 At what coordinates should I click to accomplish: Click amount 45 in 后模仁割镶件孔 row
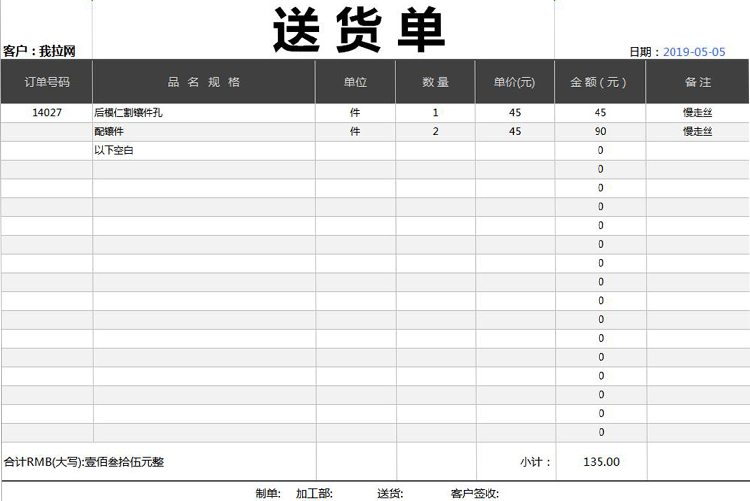tap(600, 112)
